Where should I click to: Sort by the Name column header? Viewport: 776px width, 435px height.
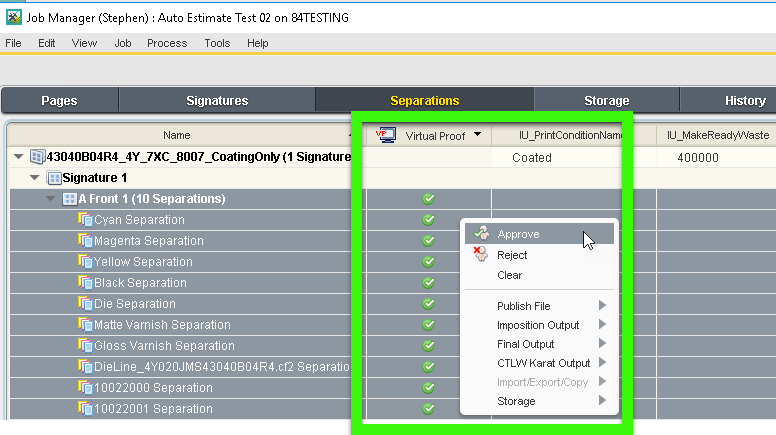[177, 135]
